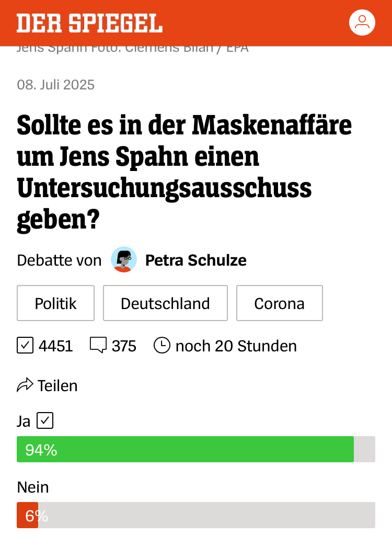Click the green 94% Ja result bar
The height and width of the screenshot is (547, 392).
[x=185, y=449]
